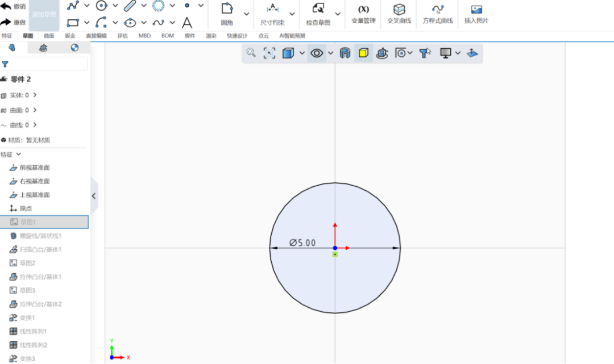
Task: Open the 圆角 fillet dropdown arrow
Action: click(246, 14)
